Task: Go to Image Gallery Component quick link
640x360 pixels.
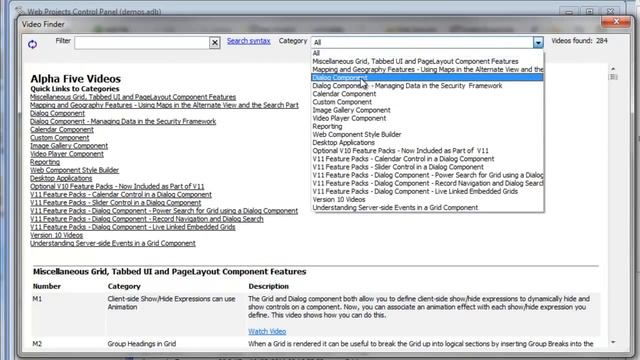Action: (69, 146)
